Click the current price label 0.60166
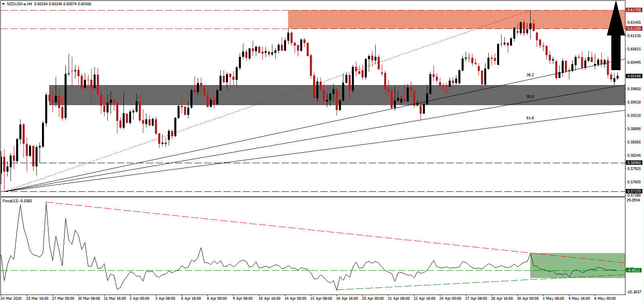This screenshot has width=644, height=303. (634, 76)
